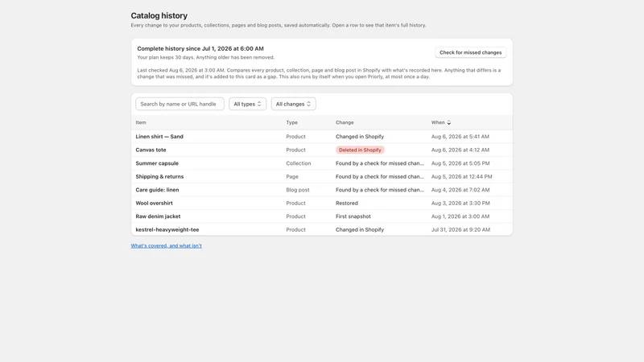Open the Shipping & returns row
The width and height of the screenshot is (644, 362).
(321, 176)
